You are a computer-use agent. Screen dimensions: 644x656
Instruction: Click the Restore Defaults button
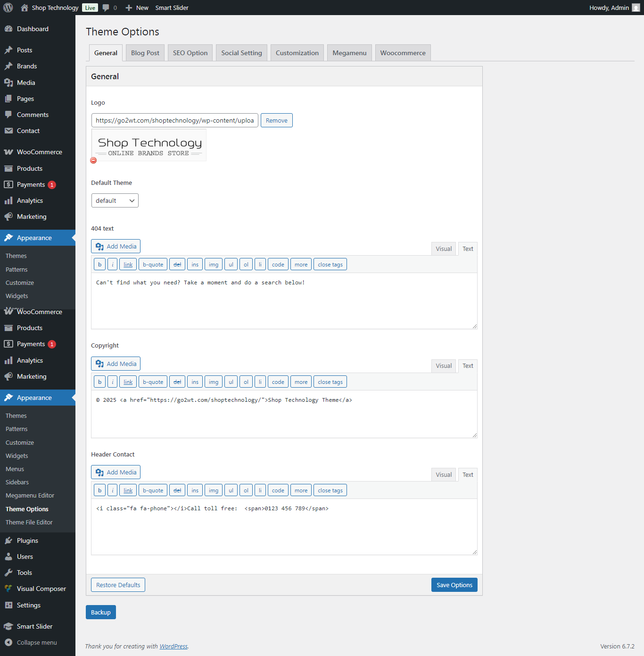[x=118, y=585]
